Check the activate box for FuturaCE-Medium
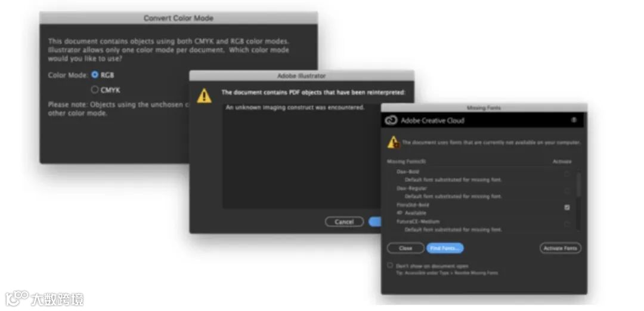 tap(567, 224)
